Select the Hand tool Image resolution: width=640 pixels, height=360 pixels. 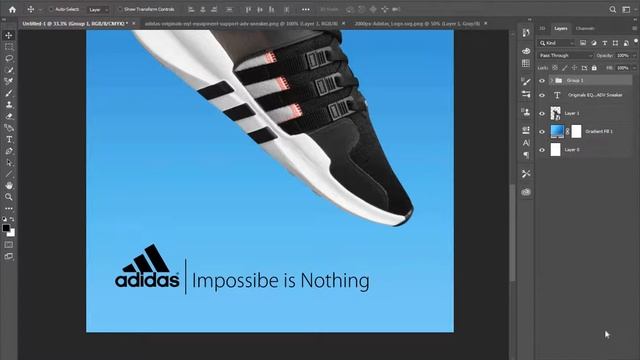[x=9, y=185]
